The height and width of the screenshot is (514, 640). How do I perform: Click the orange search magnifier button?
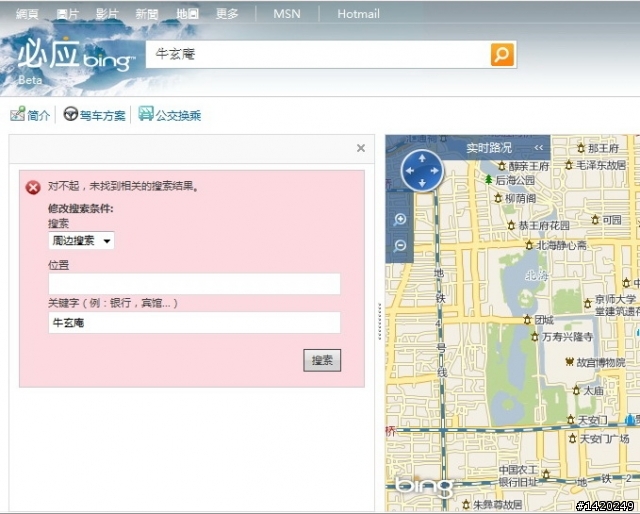[x=502, y=54]
